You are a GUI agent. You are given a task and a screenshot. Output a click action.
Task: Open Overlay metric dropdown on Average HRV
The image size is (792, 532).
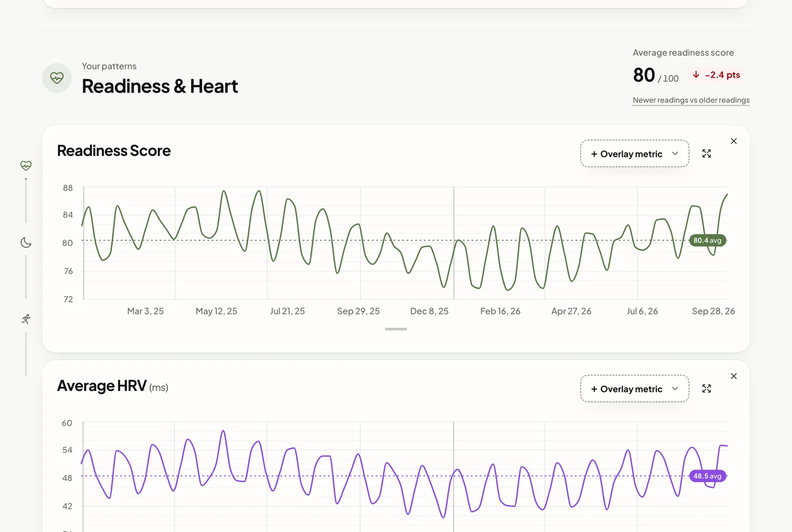(635, 388)
